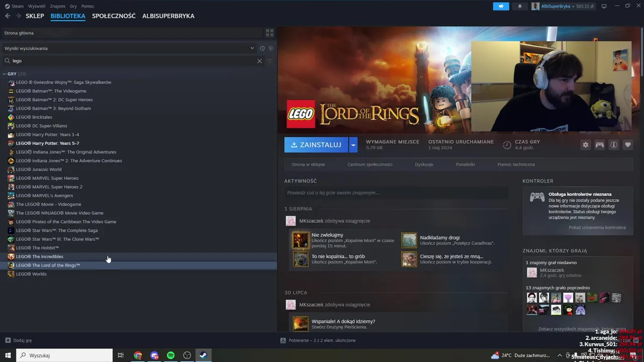This screenshot has height=362, width=644.
Task: Open Spotify from the taskbar
Action: (x=171, y=355)
